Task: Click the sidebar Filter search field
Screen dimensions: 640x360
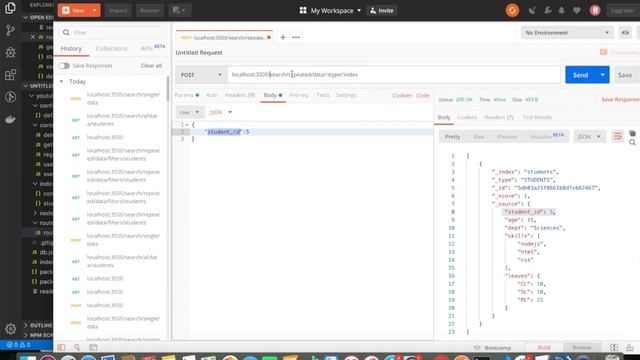Action: coord(112,32)
